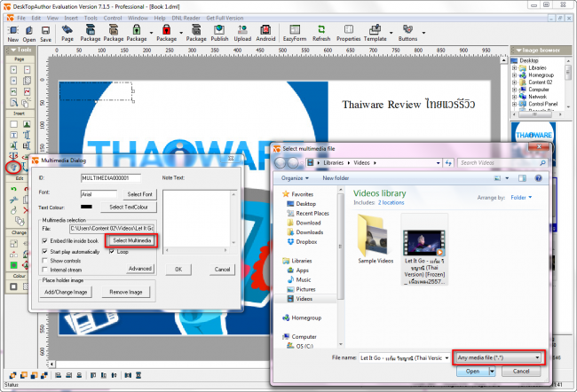Select the insert multimedia tool circled in Tools
Image resolution: width=577 pixels, height=392 pixels.
point(13,168)
